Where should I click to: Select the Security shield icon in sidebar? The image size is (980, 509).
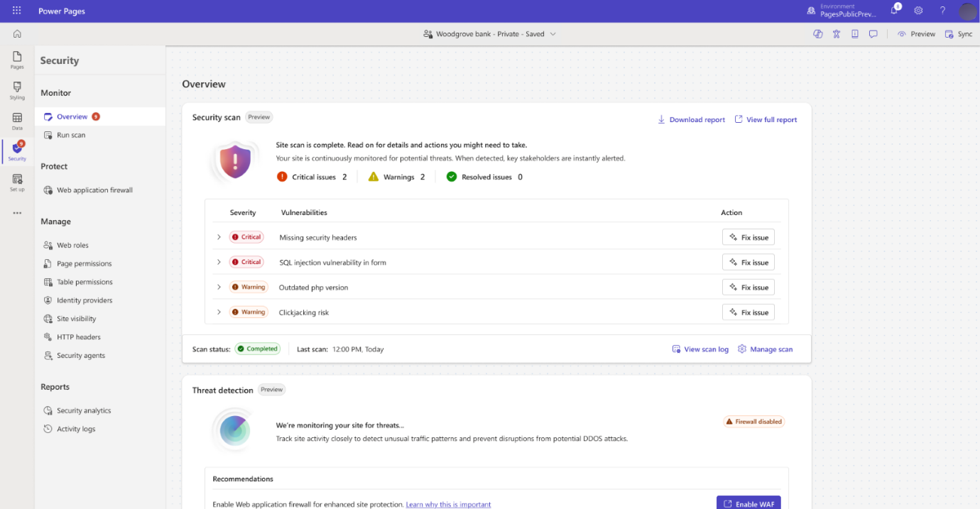point(16,149)
